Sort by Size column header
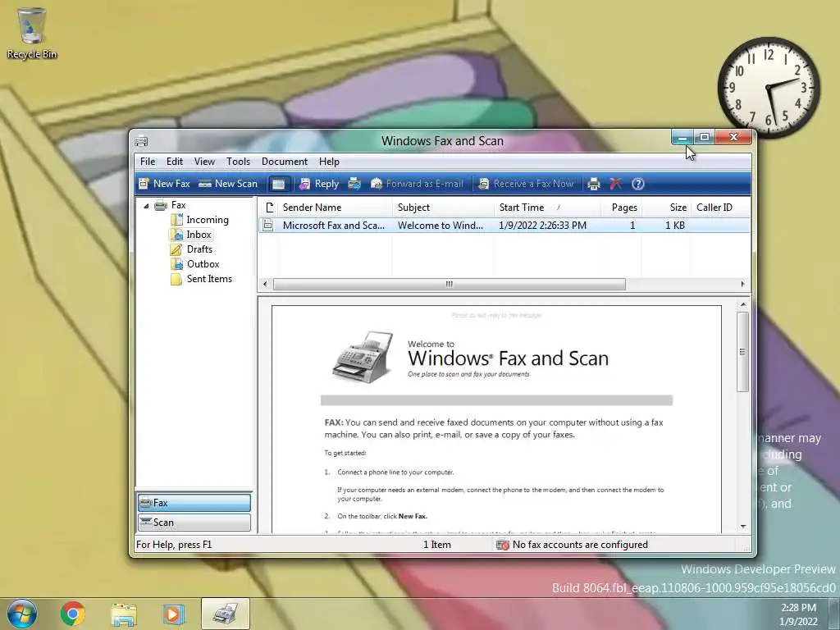The image size is (840, 630). [666, 208]
